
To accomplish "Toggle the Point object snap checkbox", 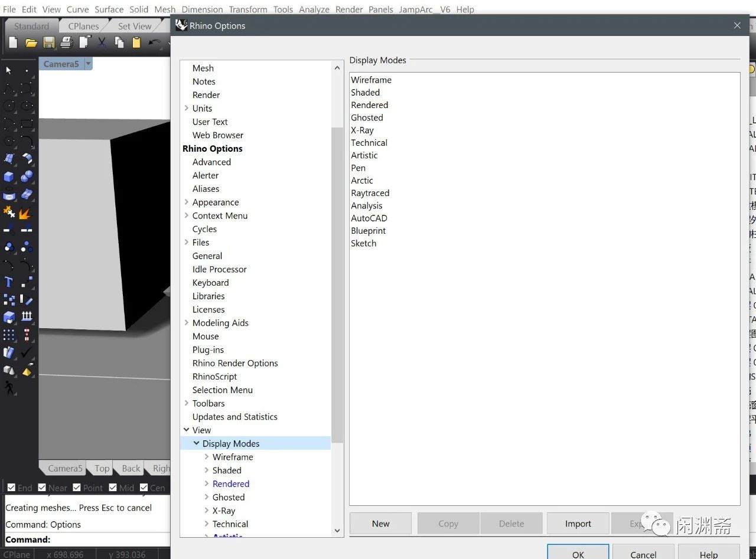I will pos(77,488).
